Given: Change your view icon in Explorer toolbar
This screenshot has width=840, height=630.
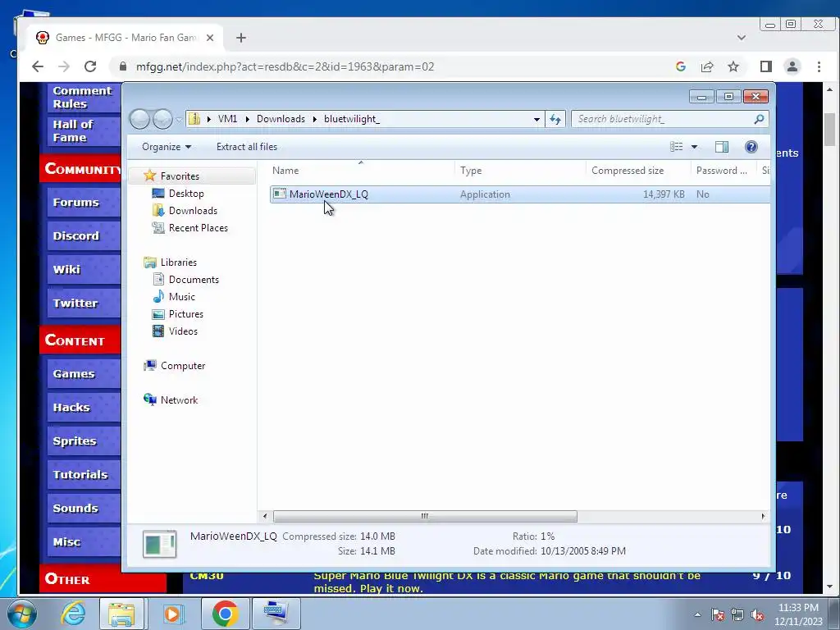Looking at the screenshot, I should (x=677, y=147).
